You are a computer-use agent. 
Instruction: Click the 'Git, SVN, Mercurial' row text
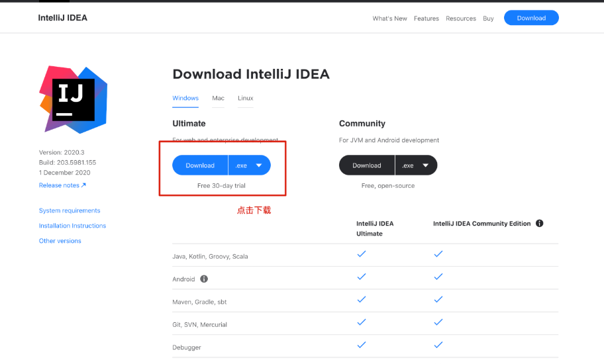point(199,324)
